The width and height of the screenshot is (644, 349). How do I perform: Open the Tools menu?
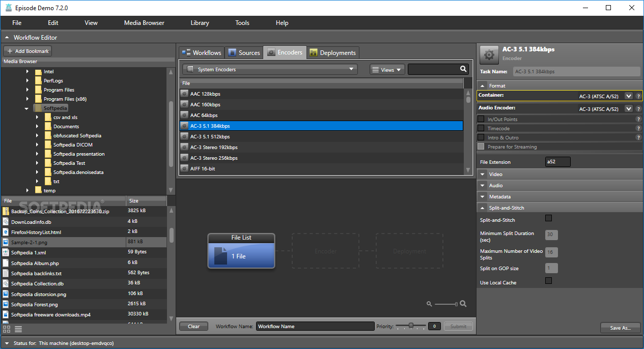[x=242, y=23]
